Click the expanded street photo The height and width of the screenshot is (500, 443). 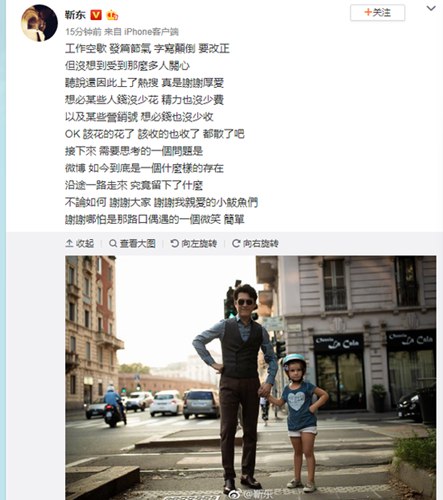tap(251, 378)
